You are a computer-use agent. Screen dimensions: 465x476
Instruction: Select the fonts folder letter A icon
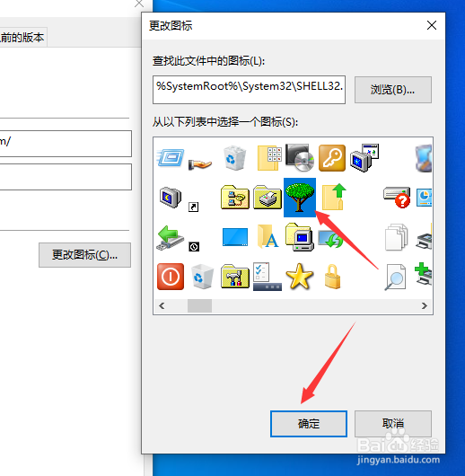click(x=268, y=237)
